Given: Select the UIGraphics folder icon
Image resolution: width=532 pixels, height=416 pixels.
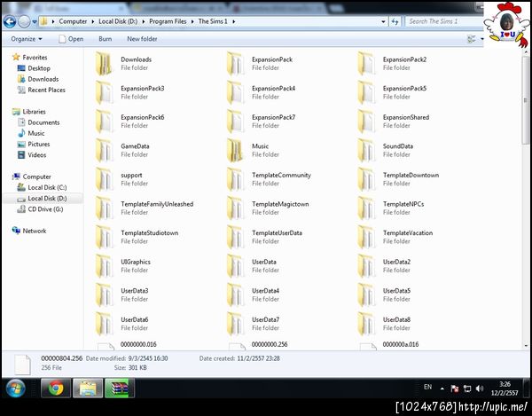Looking at the screenshot, I should click(x=104, y=266).
